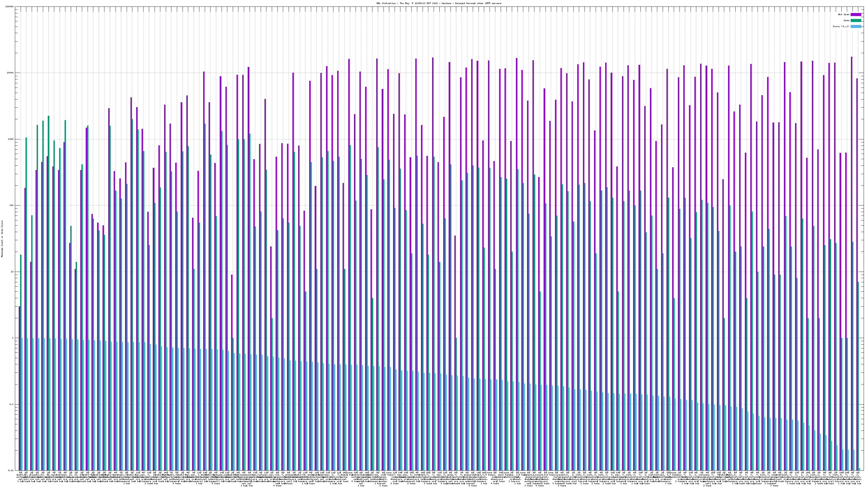Screen dimensions: 868x488
Task: Click the tiny last blue bar at far right
Action: (x=860, y=469)
